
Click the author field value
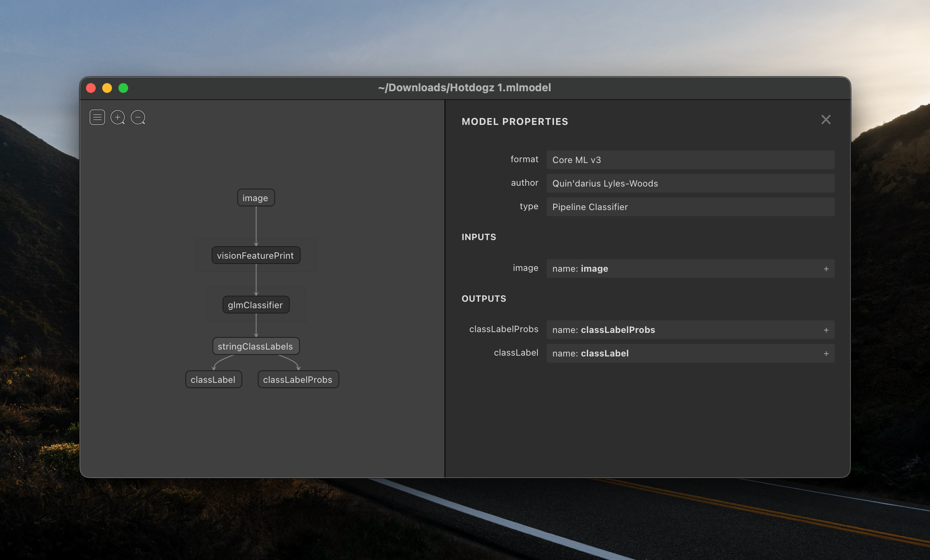pyautogui.click(x=689, y=183)
